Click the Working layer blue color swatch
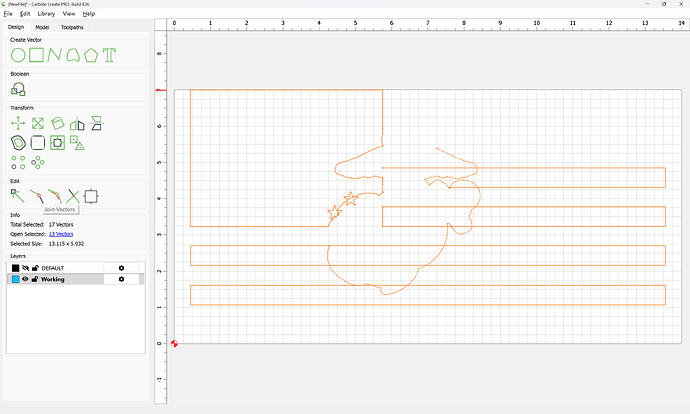 16,279
